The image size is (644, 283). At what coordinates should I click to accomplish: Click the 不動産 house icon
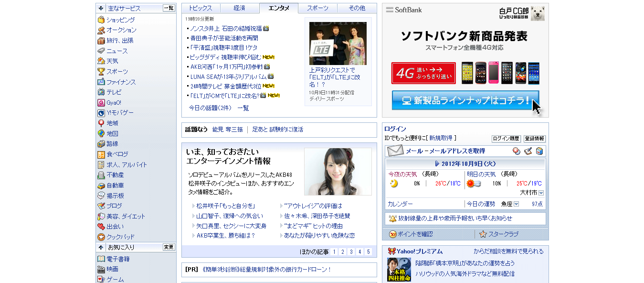[101, 175]
